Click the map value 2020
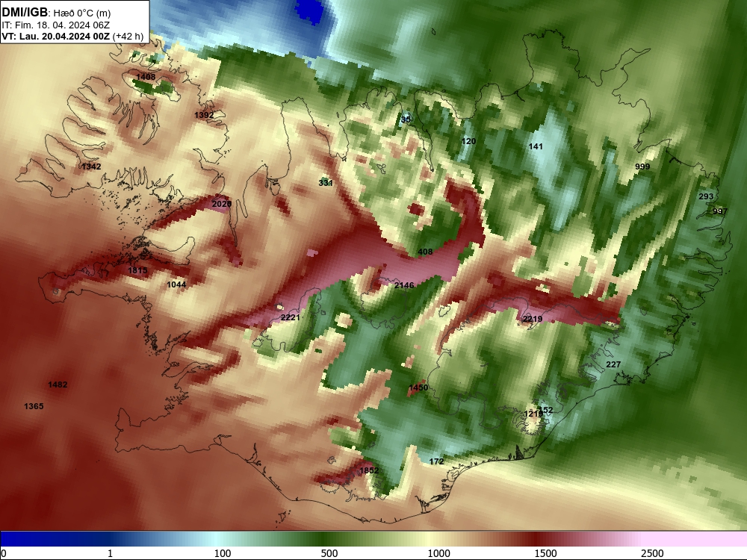This screenshot has width=747, height=560. click(x=222, y=204)
